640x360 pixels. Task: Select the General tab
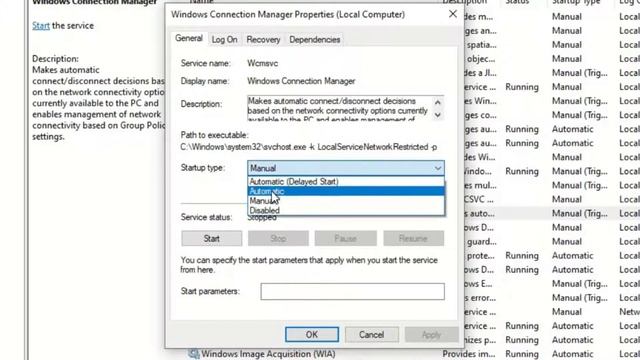pos(189,38)
